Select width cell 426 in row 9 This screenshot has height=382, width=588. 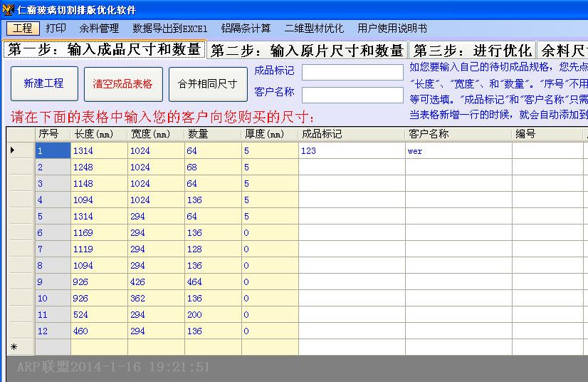pos(156,282)
